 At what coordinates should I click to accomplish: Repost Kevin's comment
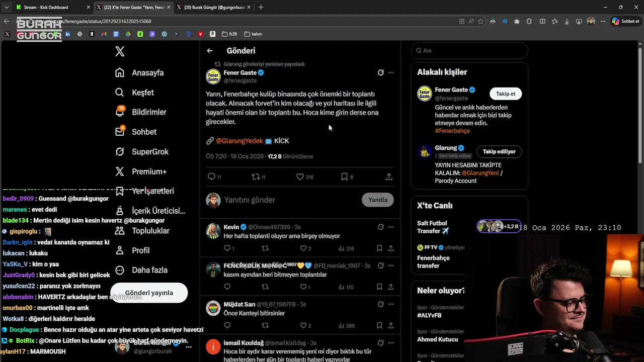point(265,248)
